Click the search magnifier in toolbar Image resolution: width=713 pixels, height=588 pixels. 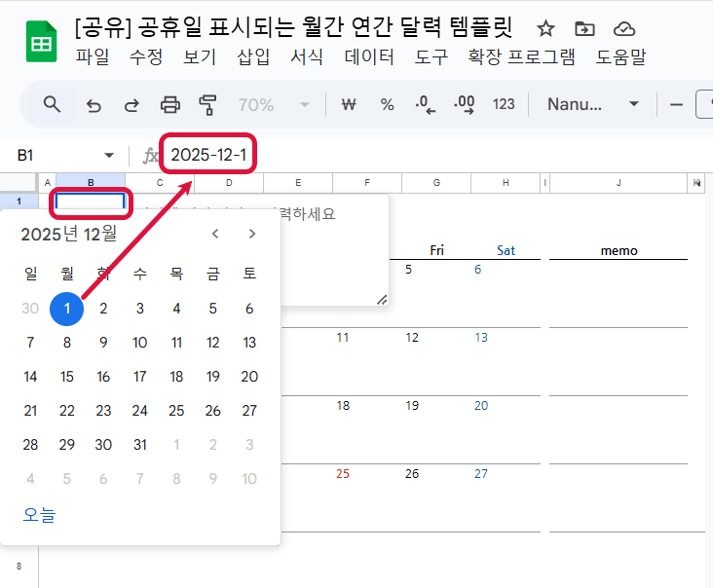pyautogui.click(x=53, y=104)
